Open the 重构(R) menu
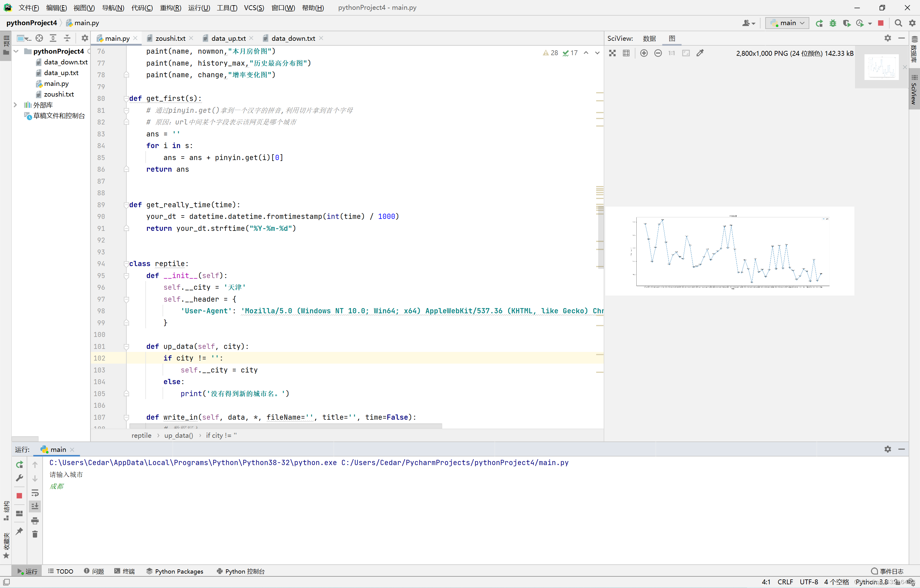This screenshot has height=588, width=920. coord(170,8)
